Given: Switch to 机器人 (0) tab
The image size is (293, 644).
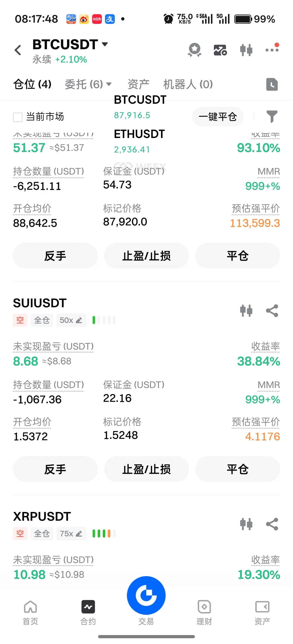Looking at the screenshot, I should tap(188, 84).
